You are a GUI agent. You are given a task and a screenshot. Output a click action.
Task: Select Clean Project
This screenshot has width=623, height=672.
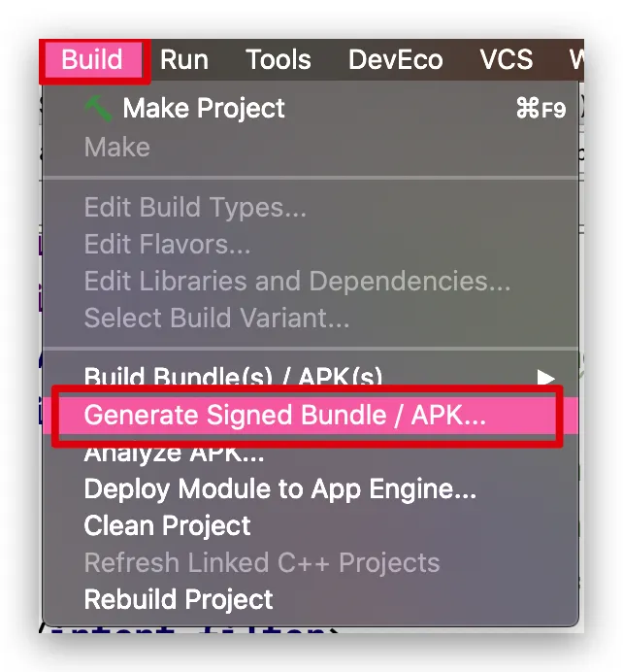(x=311, y=526)
